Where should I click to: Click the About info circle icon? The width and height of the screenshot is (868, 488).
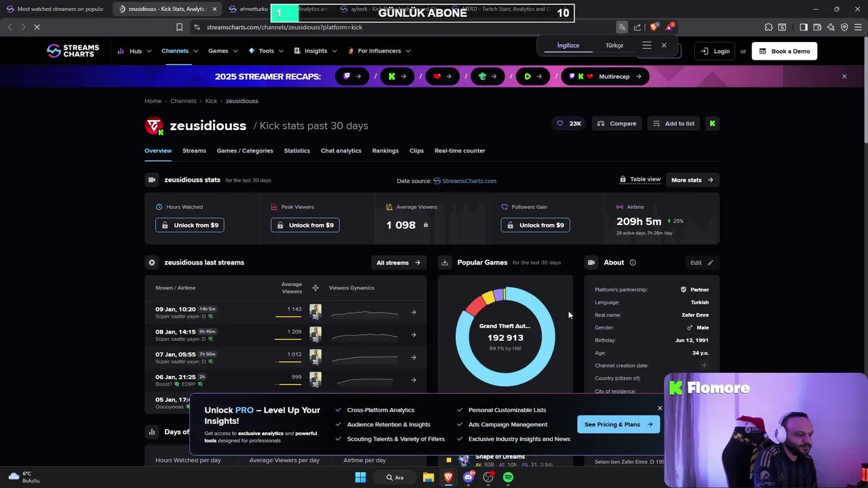click(633, 262)
